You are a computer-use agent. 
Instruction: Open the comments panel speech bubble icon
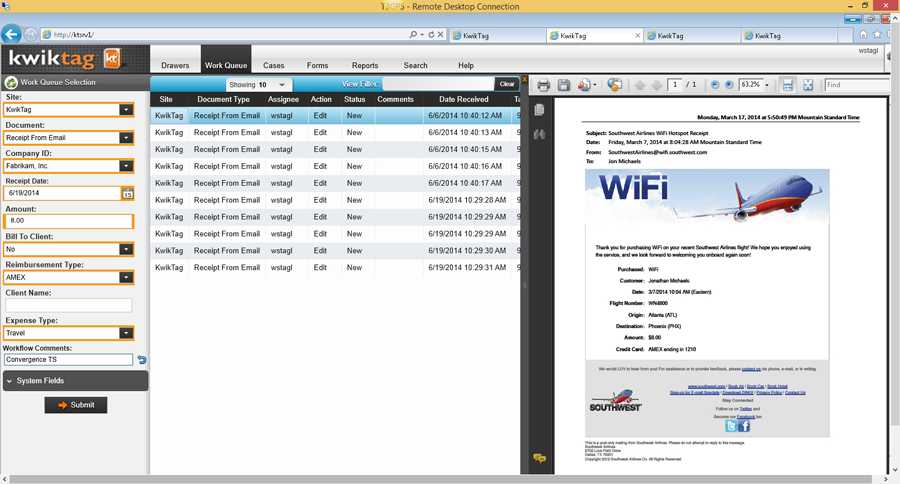pyautogui.click(x=539, y=458)
